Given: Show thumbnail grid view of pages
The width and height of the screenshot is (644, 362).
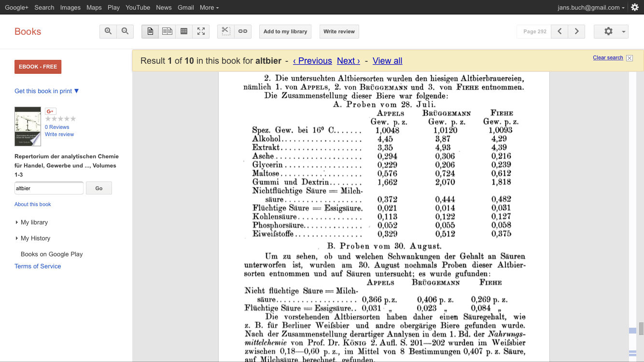Looking at the screenshot, I should (x=184, y=31).
